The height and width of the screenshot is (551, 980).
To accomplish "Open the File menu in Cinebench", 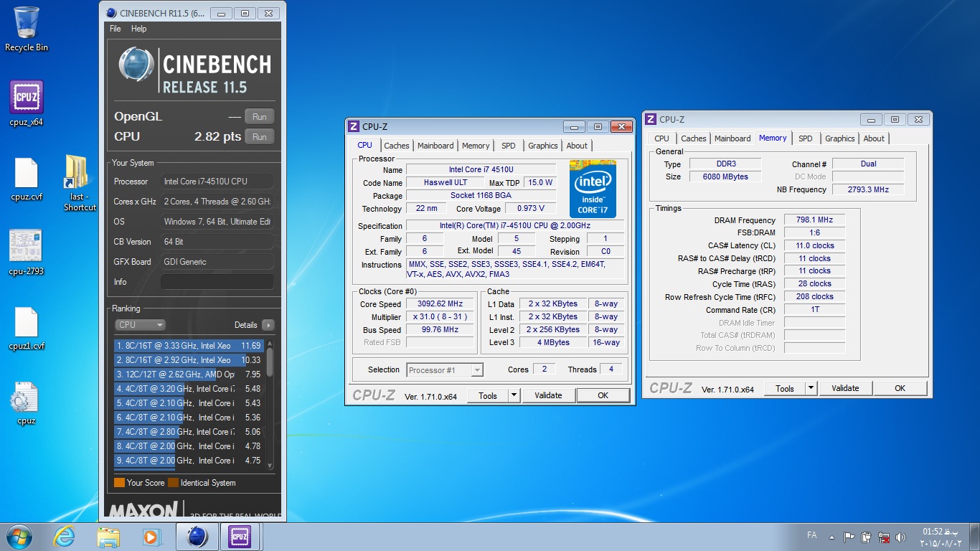I will 116,29.
